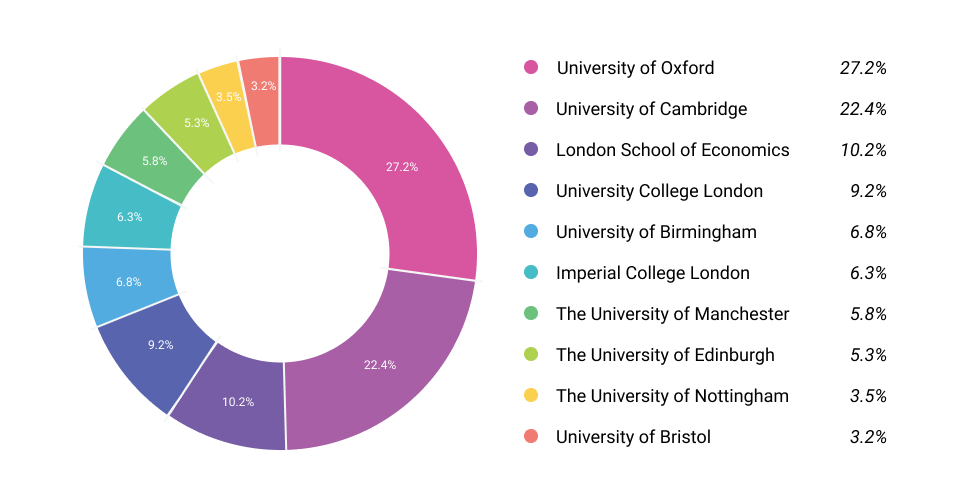
Task: Click the Imperial College London legend dot
Action: pos(531,272)
